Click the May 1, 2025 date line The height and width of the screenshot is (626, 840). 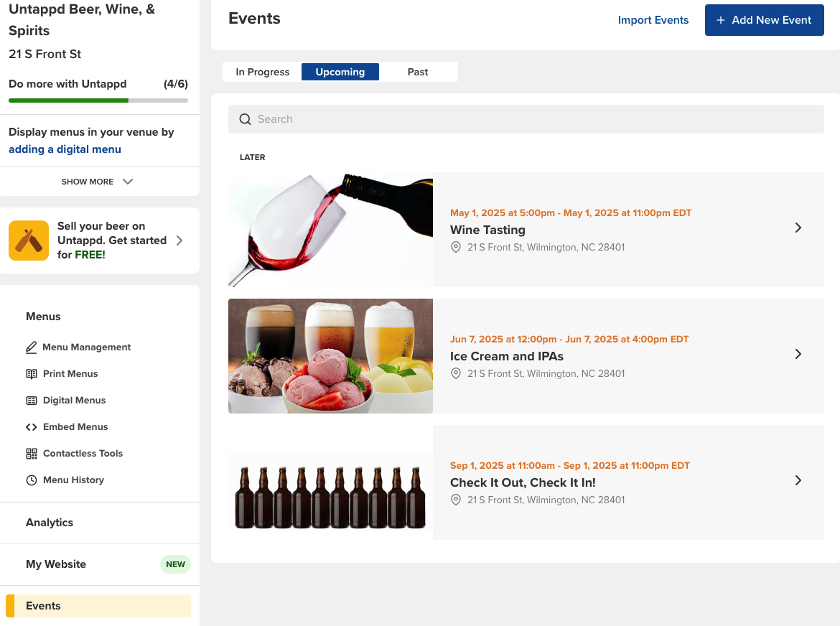pyautogui.click(x=571, y=213)
